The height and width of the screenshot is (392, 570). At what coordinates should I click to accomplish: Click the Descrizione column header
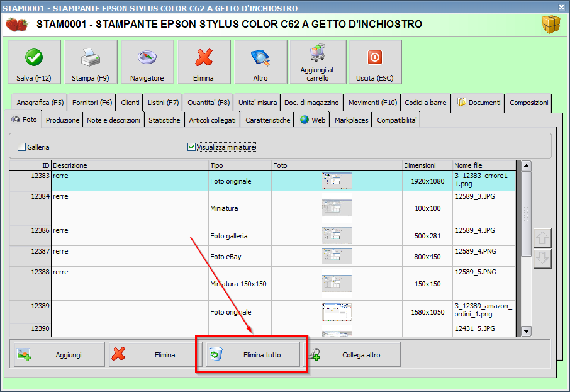(x=130, y=165)
